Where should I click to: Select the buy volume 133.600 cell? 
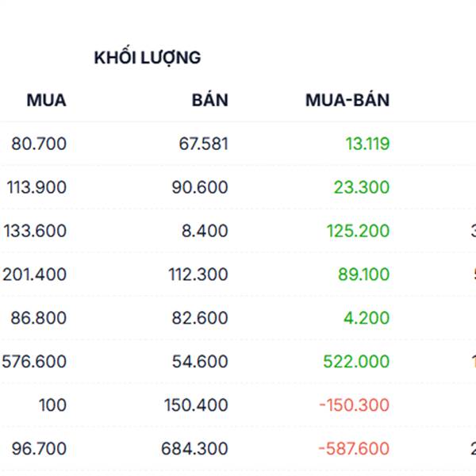pyautogui.click(x=35, y=231)
